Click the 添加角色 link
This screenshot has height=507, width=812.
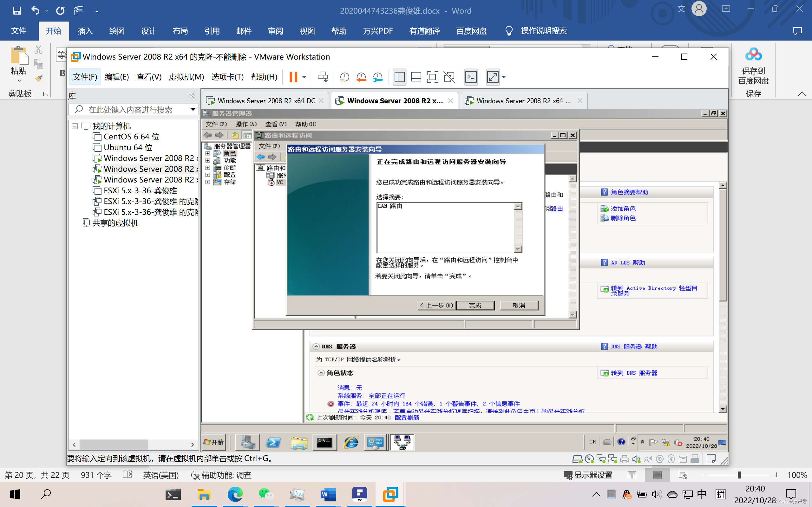pyautogui.click(x=623, y=209)
